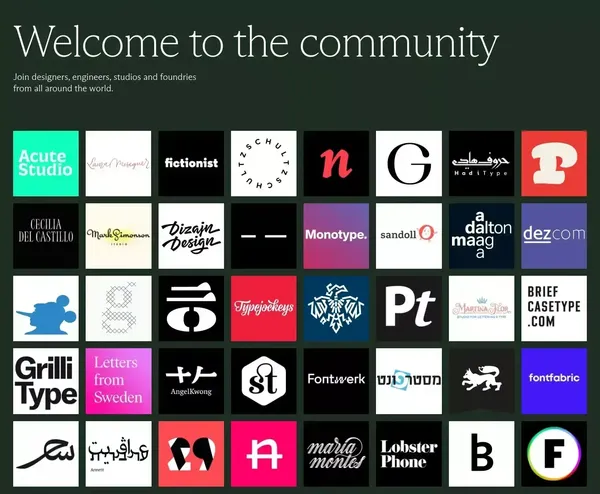Click the Mark Simonson Studio tile

(x=118, y=236)
